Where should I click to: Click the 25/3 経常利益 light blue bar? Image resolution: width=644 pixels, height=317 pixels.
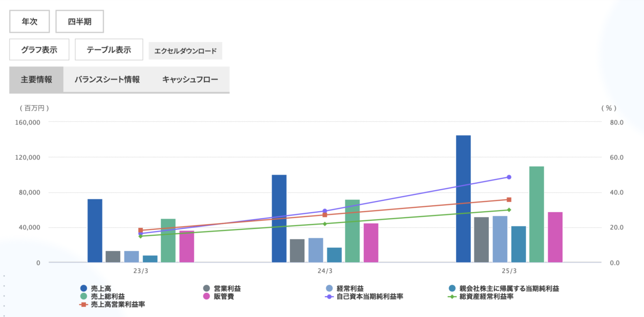(500, 239)
